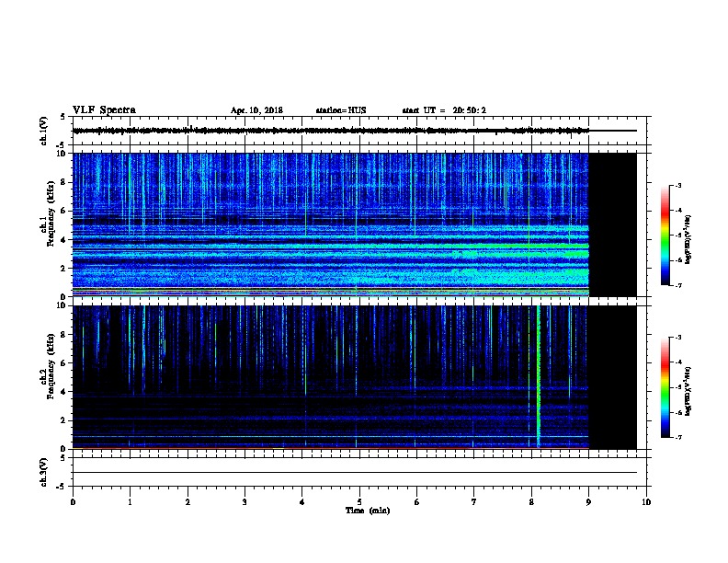This screenshot has height=563, width=728.
Task: Click the time-axis tick label "10" below ch.3
Action: 646,502
